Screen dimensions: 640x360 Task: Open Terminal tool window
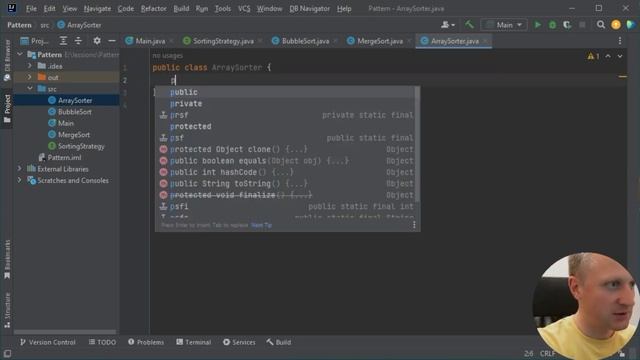(193, 342)
